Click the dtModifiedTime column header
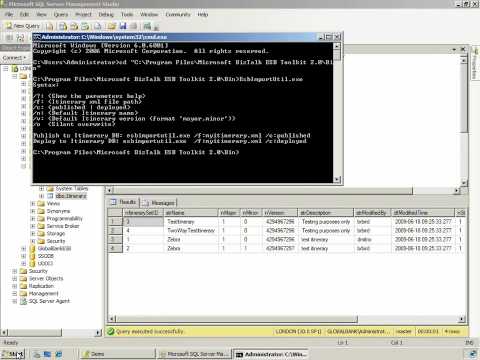The height and width of the screenshot is (360, 480). tap(423, 213)
